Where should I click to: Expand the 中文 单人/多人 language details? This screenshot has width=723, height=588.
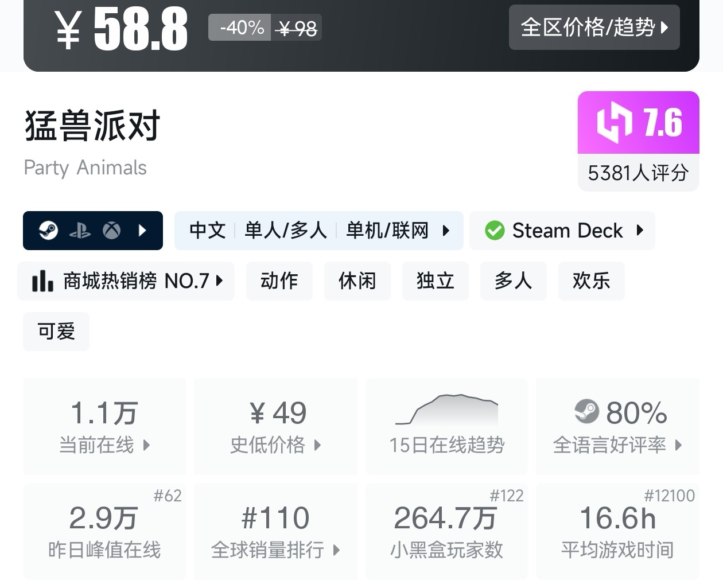click(x=319, y=231)
